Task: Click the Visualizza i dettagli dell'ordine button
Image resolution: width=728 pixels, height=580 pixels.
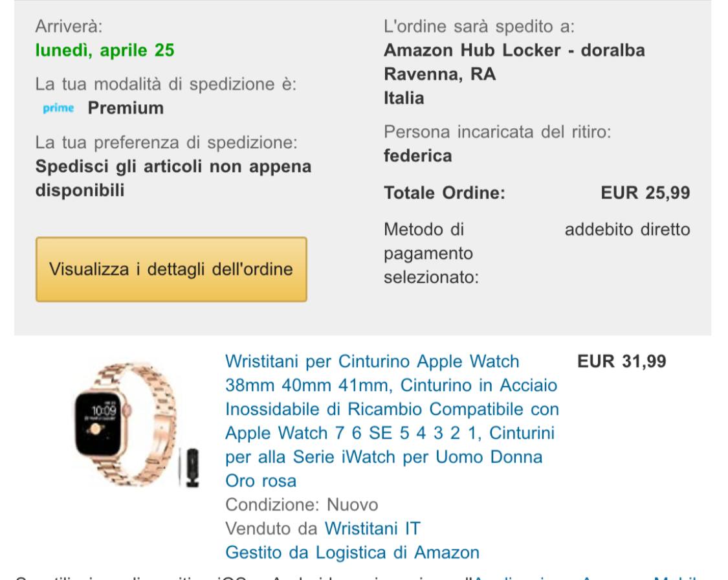Action: pyautogui.click(x=171, y=269)
